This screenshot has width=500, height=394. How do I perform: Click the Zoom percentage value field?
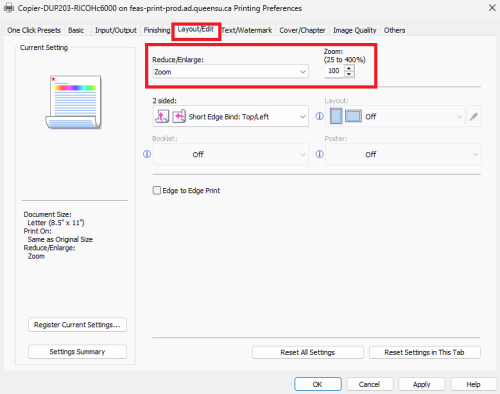click(334, 71)
